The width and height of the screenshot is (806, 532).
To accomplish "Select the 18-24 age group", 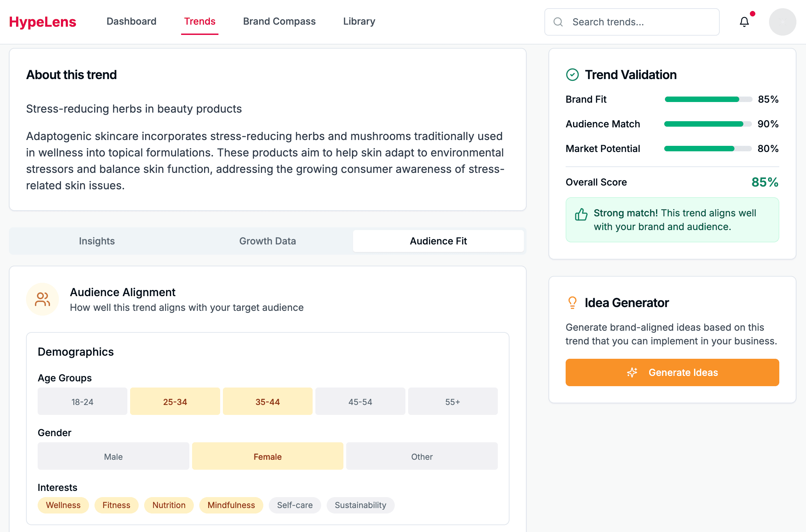I will pos(83,401).
